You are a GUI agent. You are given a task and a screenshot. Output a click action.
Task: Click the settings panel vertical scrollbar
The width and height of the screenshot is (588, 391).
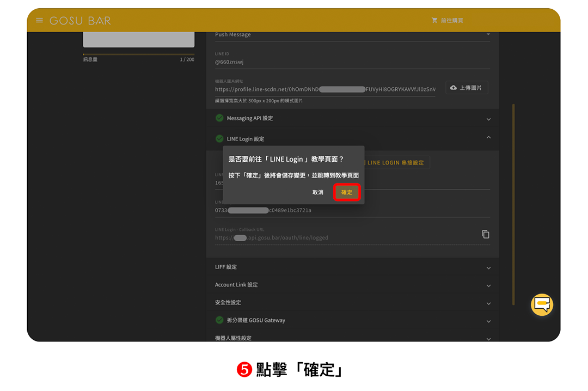(x=513, y=205)
